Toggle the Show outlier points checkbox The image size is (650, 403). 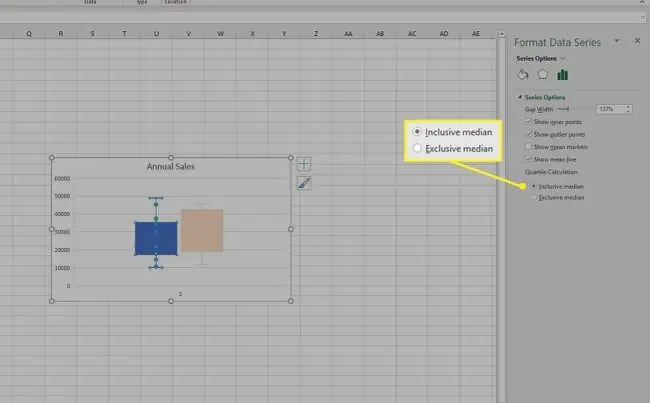(528, 134)
